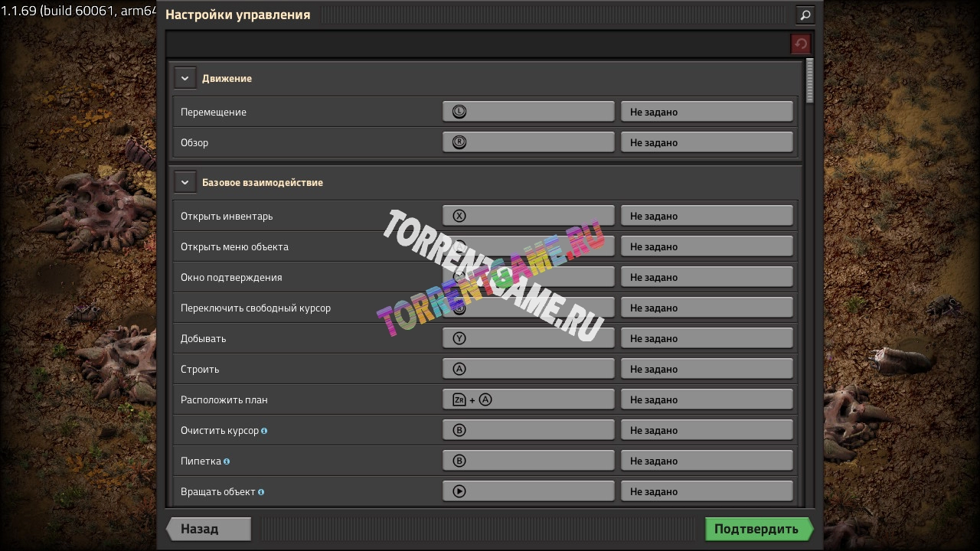Open the search in controls settings
The image size is (980, 551).
[805, 15]
